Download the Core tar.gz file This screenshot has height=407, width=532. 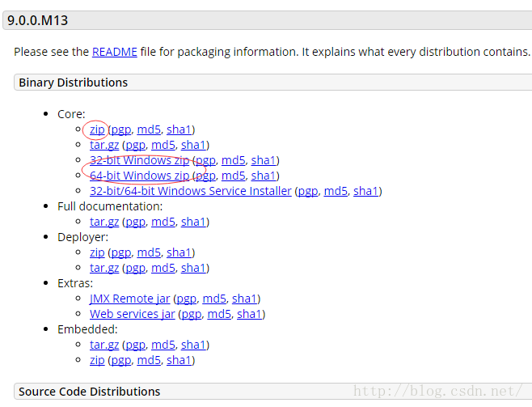[104, 145]
